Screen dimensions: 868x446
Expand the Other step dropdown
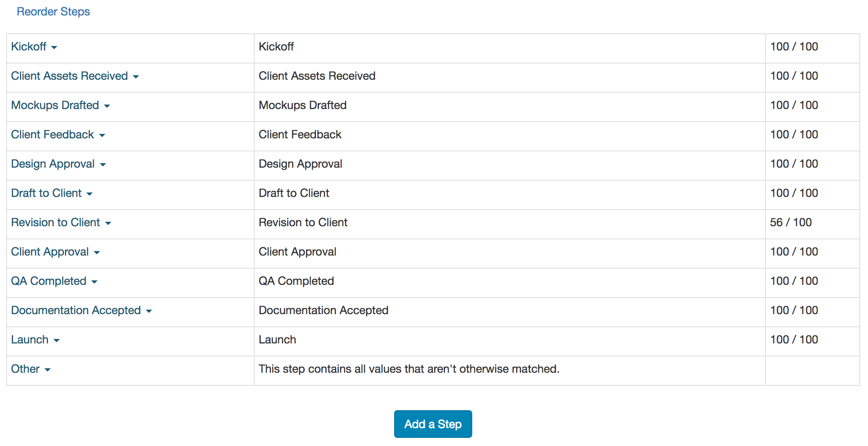[x=31, y=369]
